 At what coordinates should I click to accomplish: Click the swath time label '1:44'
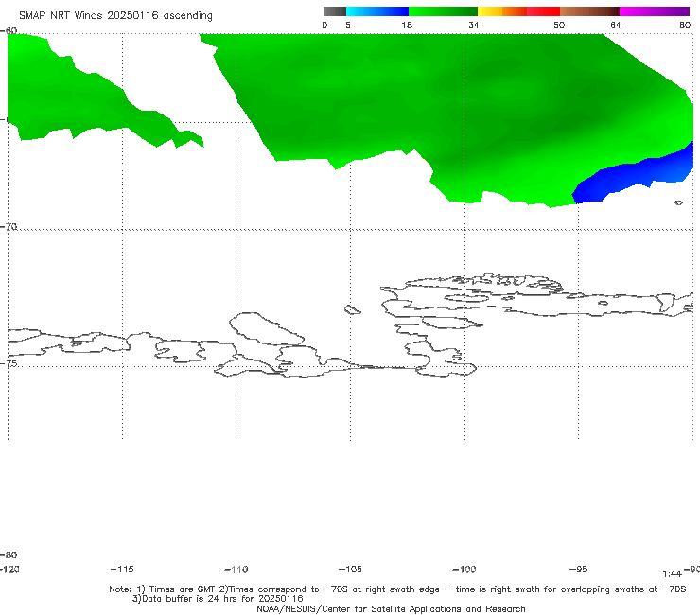(672, 574)
